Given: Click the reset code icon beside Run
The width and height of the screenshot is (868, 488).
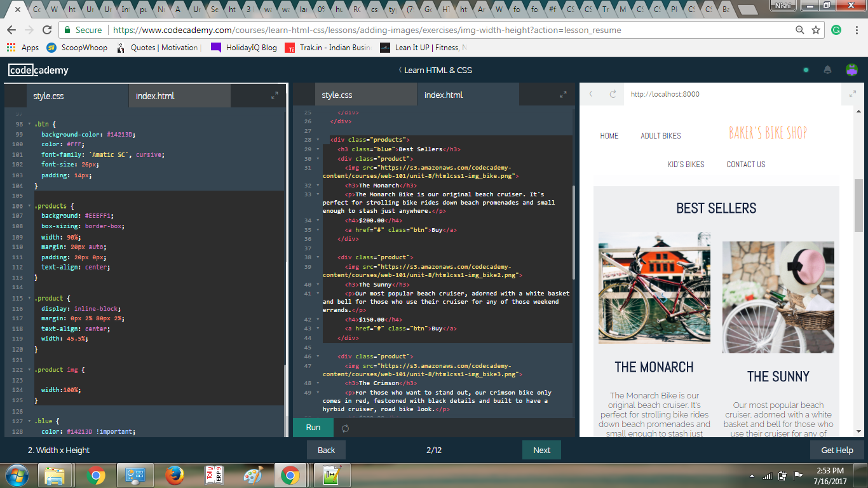Looking at the screenshot, I should coord(345,428).
